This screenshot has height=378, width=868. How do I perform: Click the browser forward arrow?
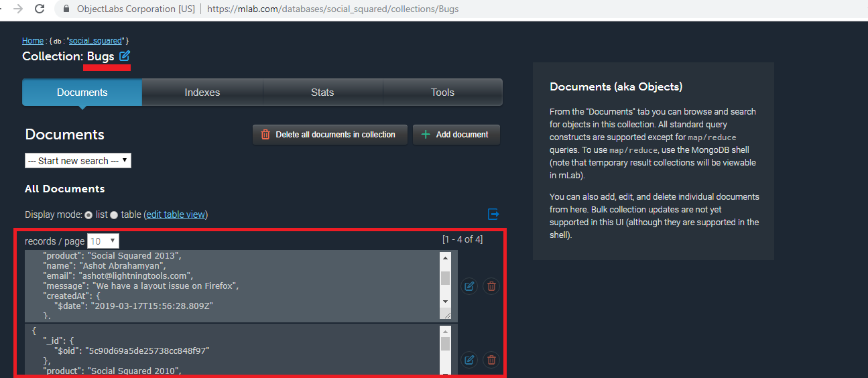[18, 9]
